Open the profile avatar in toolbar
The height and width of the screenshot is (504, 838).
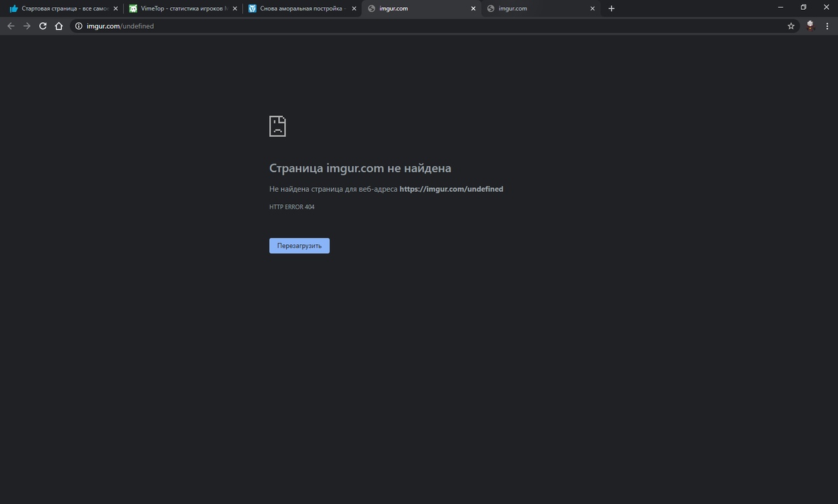click(x=811, y=26)
